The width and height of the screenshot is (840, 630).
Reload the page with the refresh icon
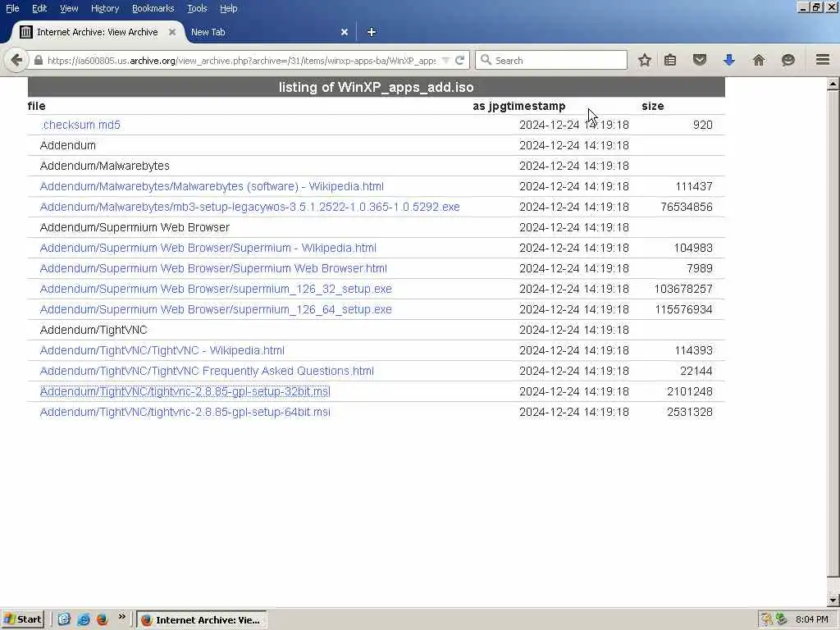click(459, 60)
